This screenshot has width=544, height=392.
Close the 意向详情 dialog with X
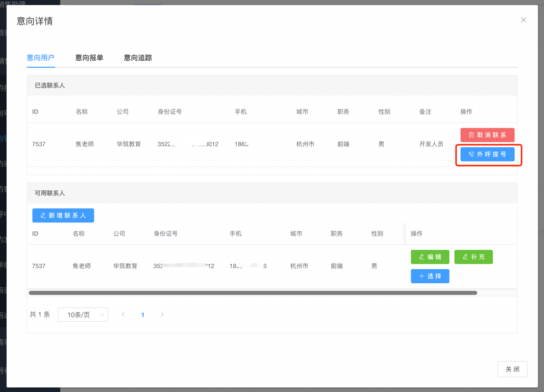[x=523, y=20]
